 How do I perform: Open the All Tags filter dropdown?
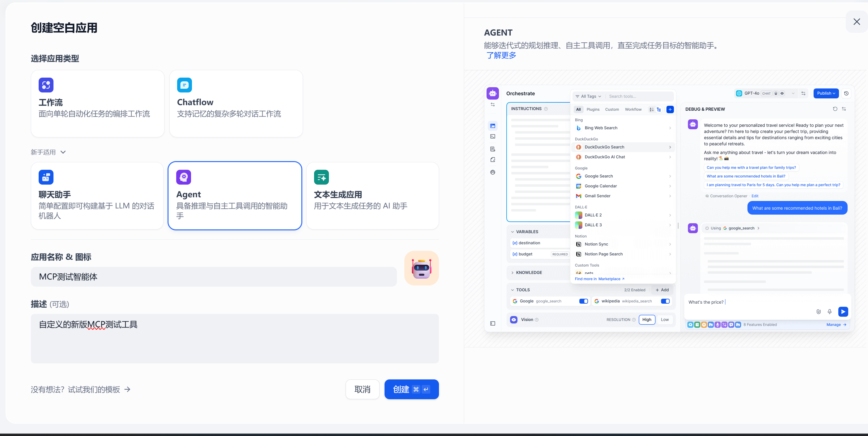click(588, 96)
